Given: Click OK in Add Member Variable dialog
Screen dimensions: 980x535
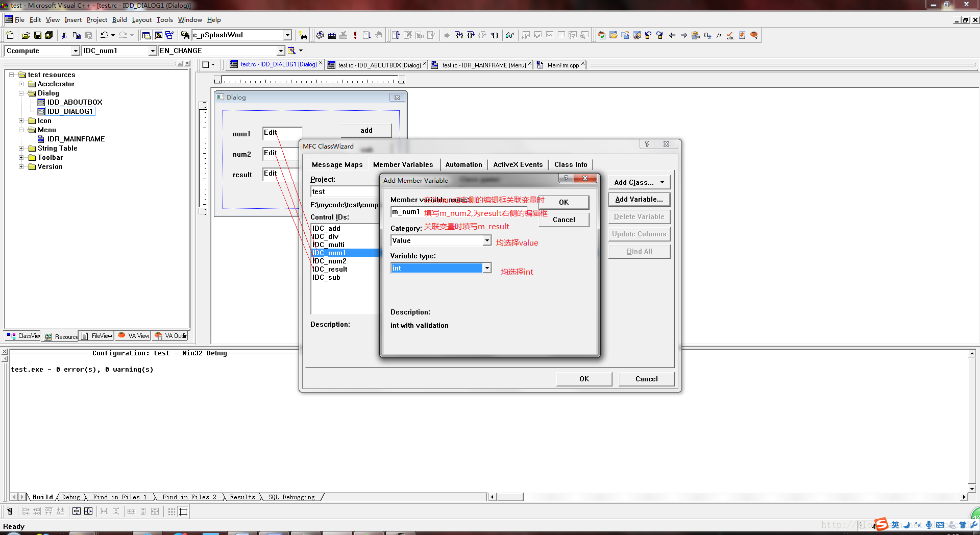Looking at the screenshot, I should 563,202.
